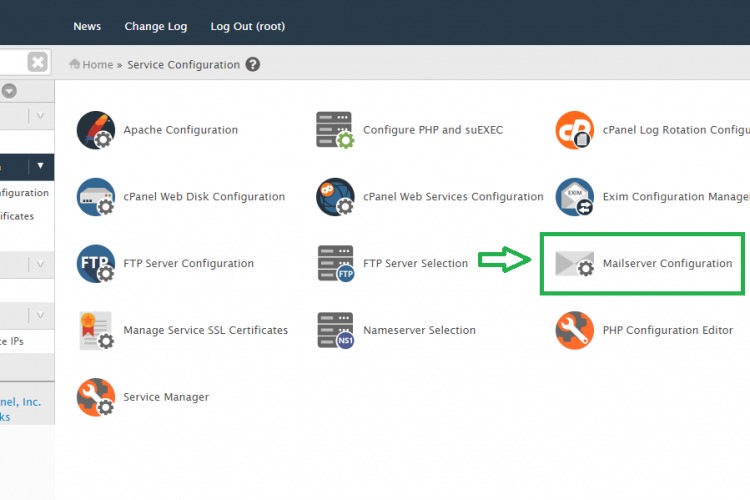Click the sidebar item ending in 'figuration'
This screenshot has width=750, height=500.
pyautogui.click(x=24, y=193)
